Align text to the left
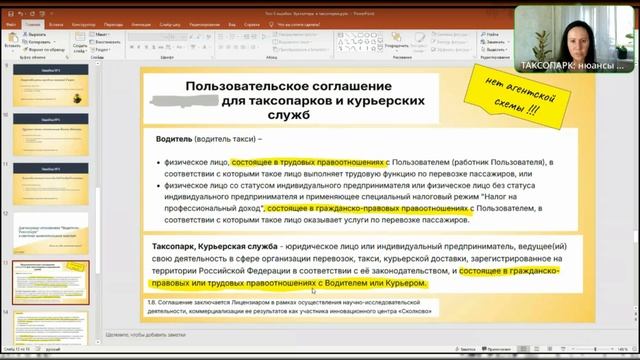The height and width of the screenshot is (360, 640). pos(221,48)
